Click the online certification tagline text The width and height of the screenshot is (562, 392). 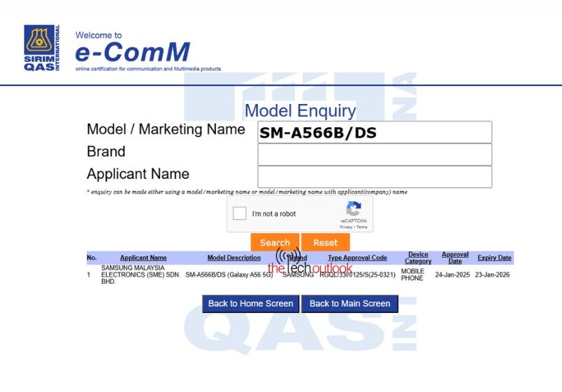(x=148, y=68)
